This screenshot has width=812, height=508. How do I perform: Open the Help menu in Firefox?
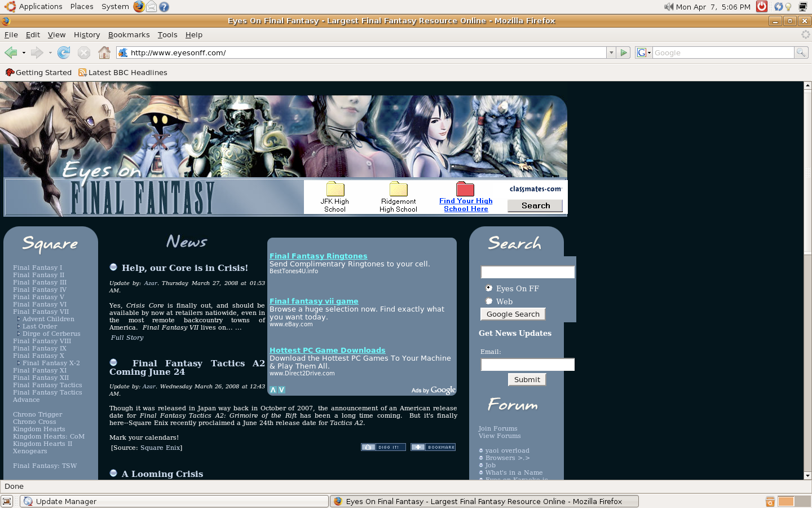tap(194, 34)
